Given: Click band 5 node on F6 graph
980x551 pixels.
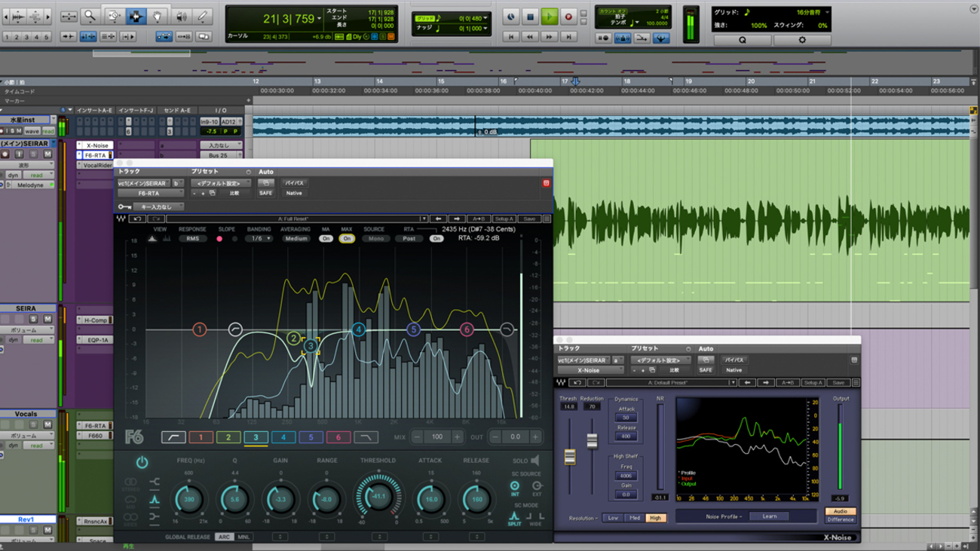Looking at the screenshot, I should 413,329.
